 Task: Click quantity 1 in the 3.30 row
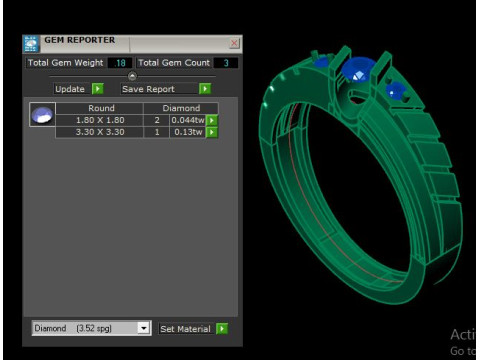tap(157, 132)
